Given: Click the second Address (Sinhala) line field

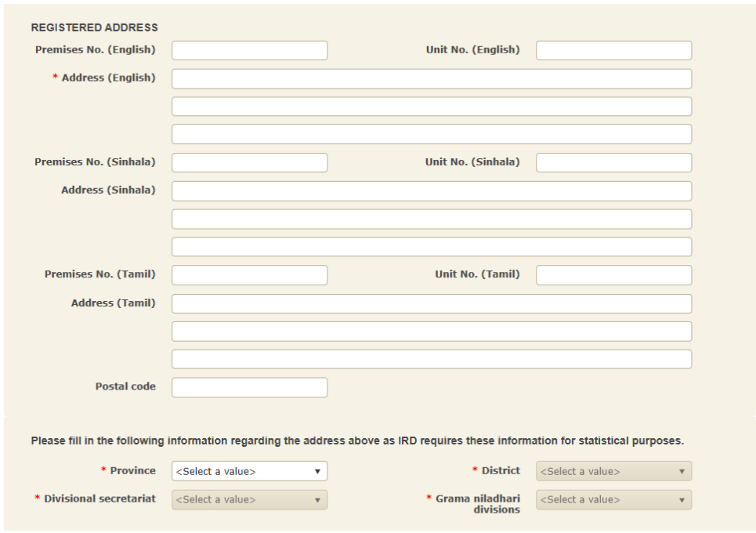Looking at the screenshot, I should 431,219.
